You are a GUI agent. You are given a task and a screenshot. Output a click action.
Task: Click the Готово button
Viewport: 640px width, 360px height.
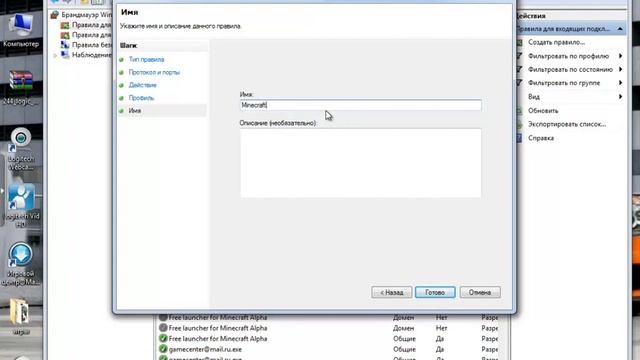435,292
